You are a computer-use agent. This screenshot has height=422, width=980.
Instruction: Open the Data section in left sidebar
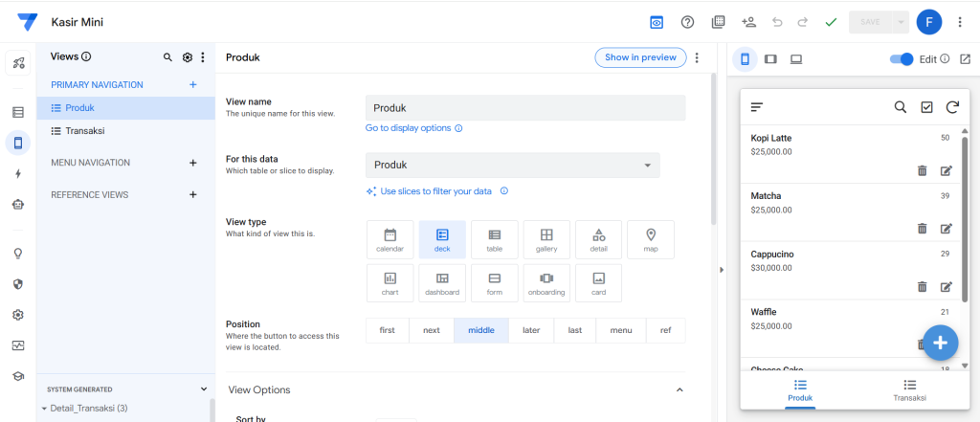17,113
